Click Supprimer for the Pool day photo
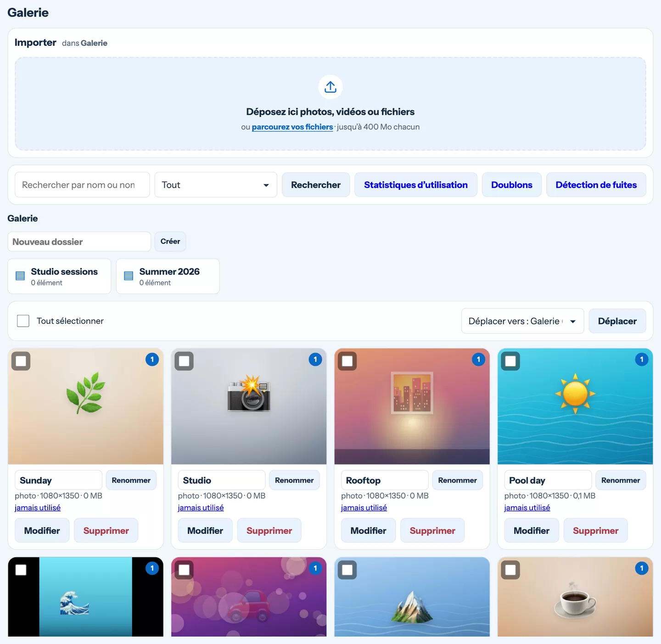Screen dimensions: 661x644 (x=596, y=531)
